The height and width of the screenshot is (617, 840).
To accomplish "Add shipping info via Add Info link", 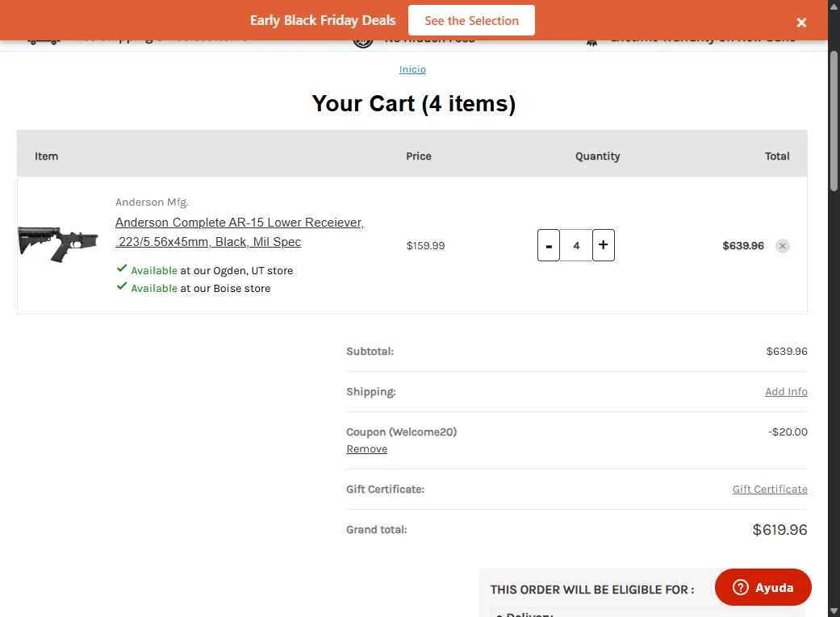I will 786,391.
